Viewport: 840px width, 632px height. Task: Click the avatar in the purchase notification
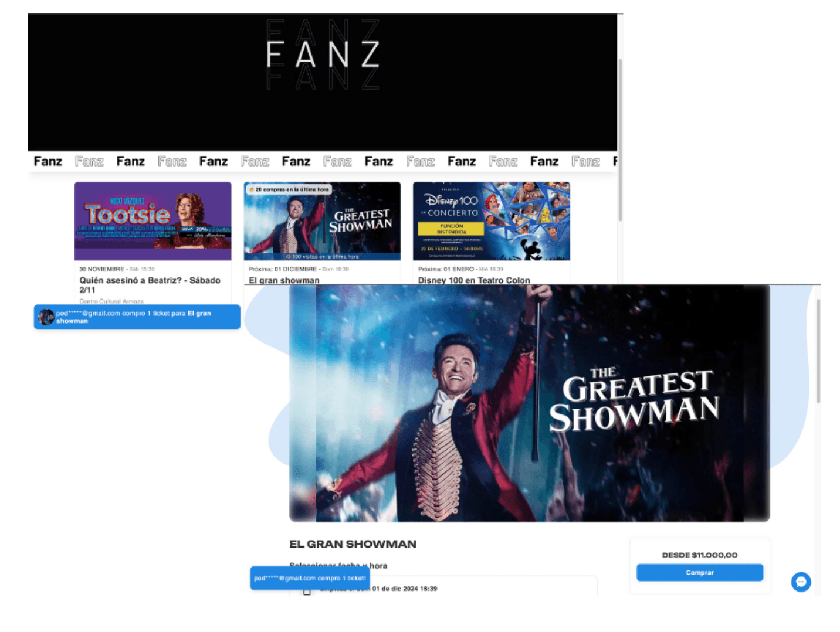46,317
